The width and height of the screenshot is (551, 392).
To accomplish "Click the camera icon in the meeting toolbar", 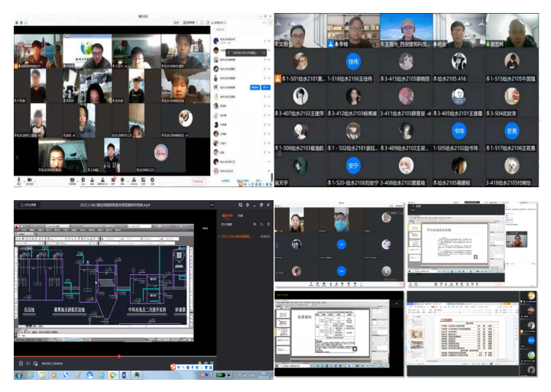I will (31, 181).
